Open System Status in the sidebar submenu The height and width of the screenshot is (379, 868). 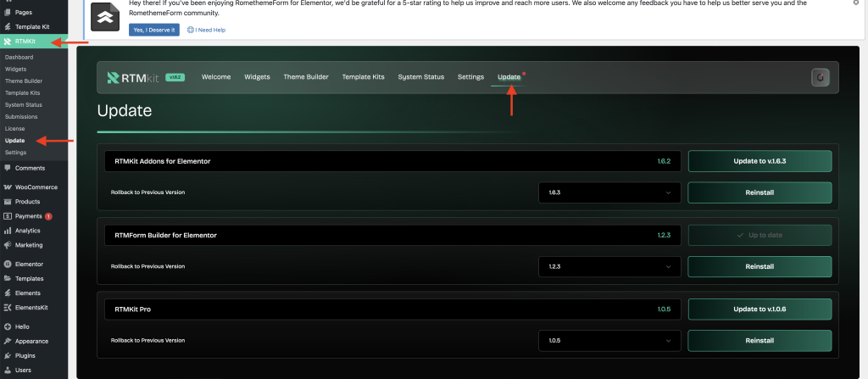pyautogui.click(x=23, y=105)
